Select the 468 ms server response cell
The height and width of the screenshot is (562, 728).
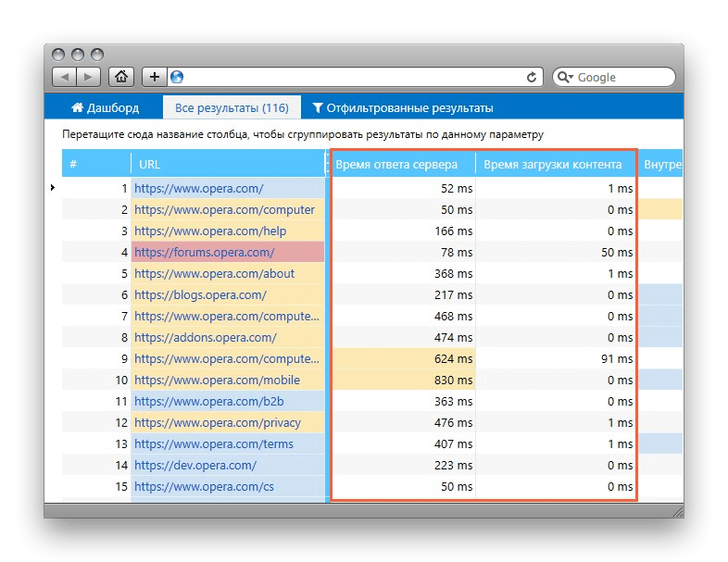pos(403,317)
